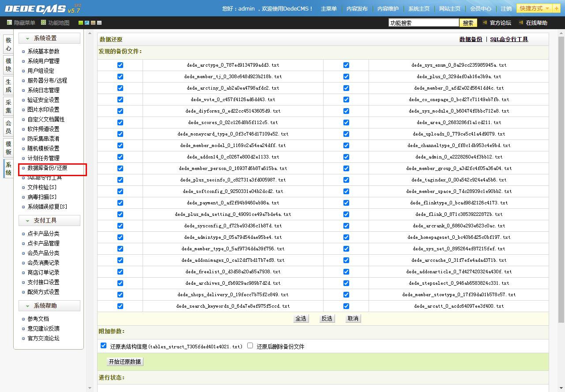Image resolution: width=565 pixels, height=392 pixels.
Task: Switch to the 核心 side tab
Action: coord(8,44)
